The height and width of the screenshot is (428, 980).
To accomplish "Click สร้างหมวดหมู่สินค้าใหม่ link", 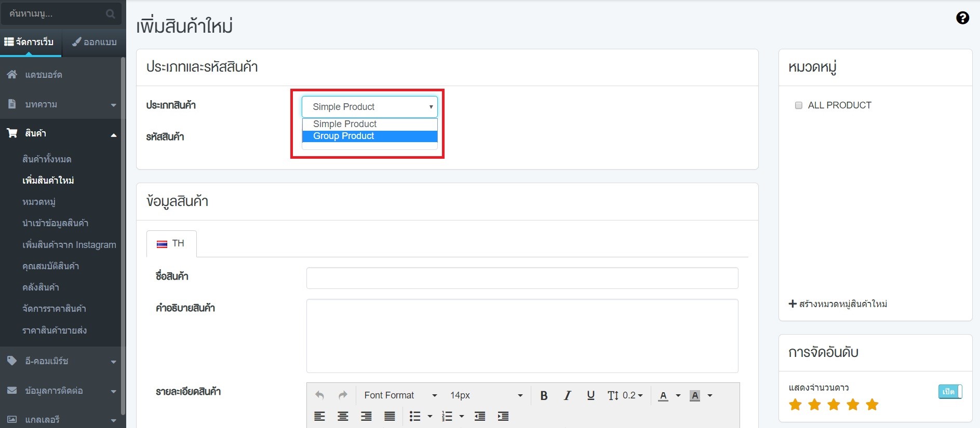I will point(838,304).
